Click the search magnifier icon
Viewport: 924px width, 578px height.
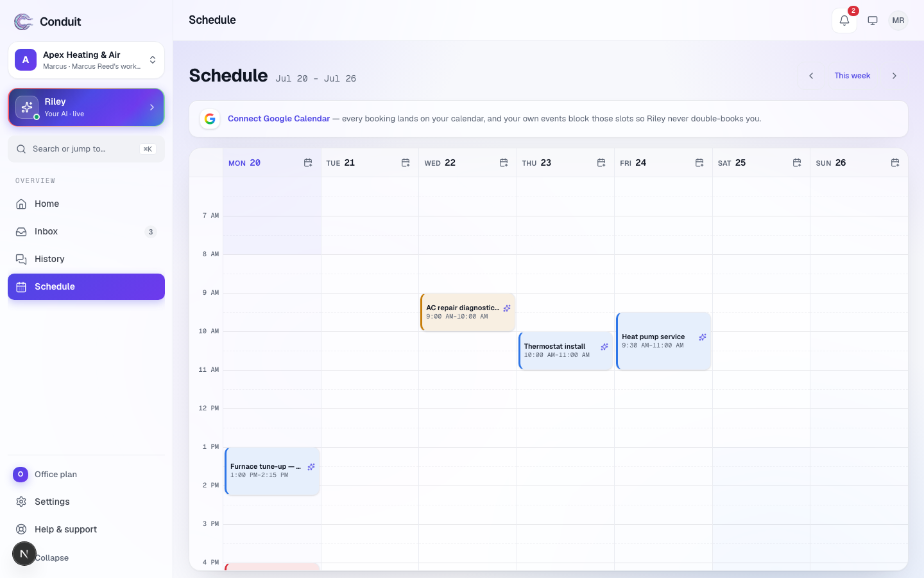(x=21, y=149)
